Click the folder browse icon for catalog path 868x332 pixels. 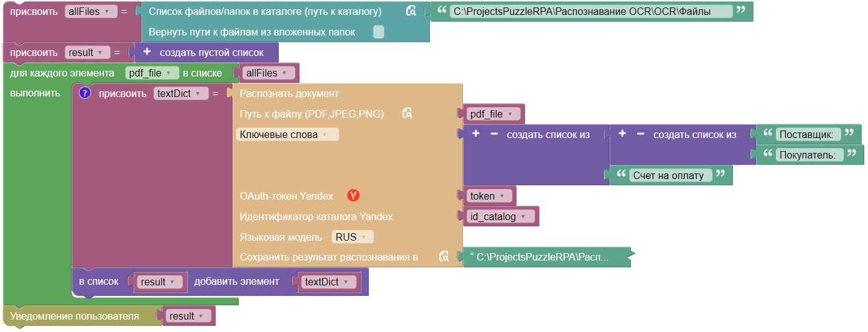[411, 11]
